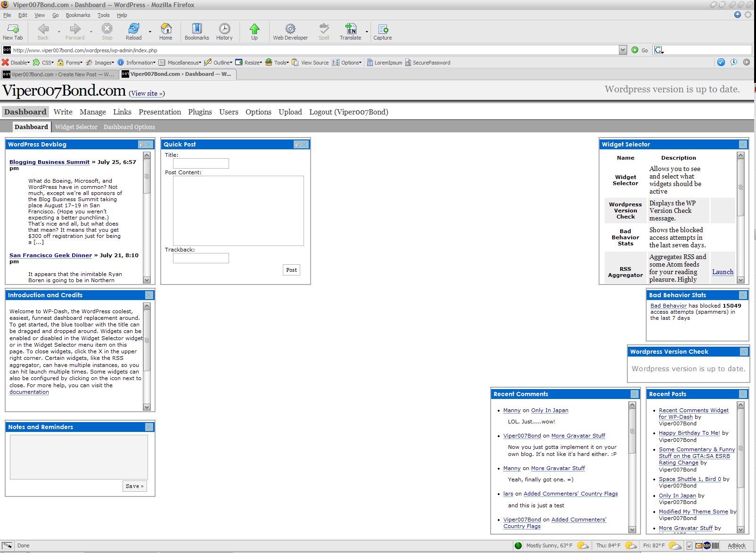
Task: Open a New Tab from the toolbar
Action: 13,32
